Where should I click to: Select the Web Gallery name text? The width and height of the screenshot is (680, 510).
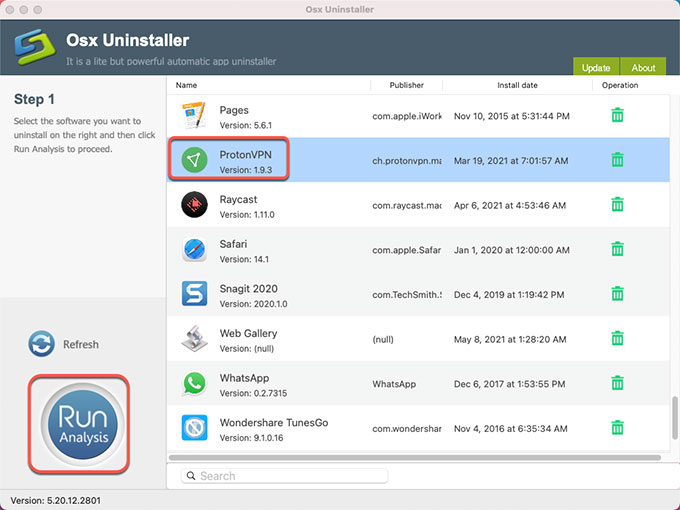pyautogui.click(x=248, y=333)
